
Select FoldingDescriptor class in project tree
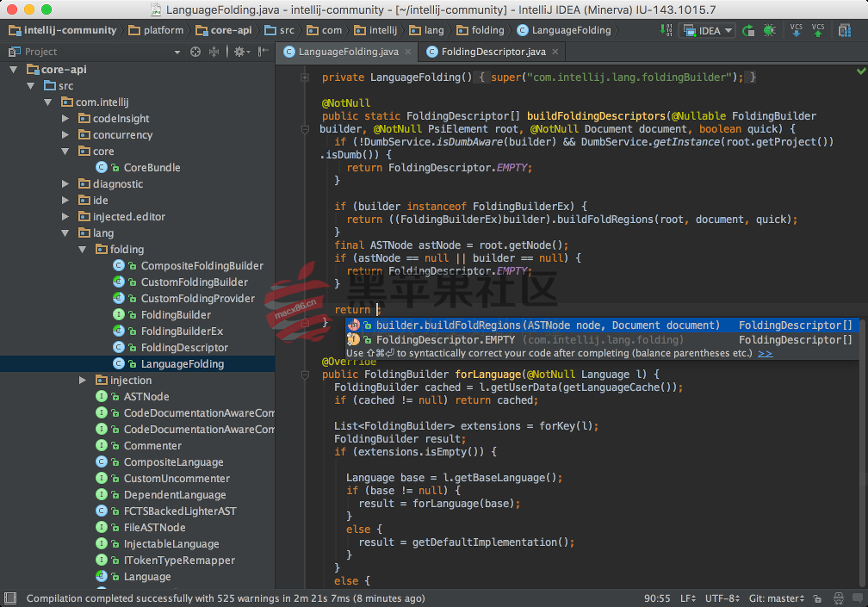170,348
